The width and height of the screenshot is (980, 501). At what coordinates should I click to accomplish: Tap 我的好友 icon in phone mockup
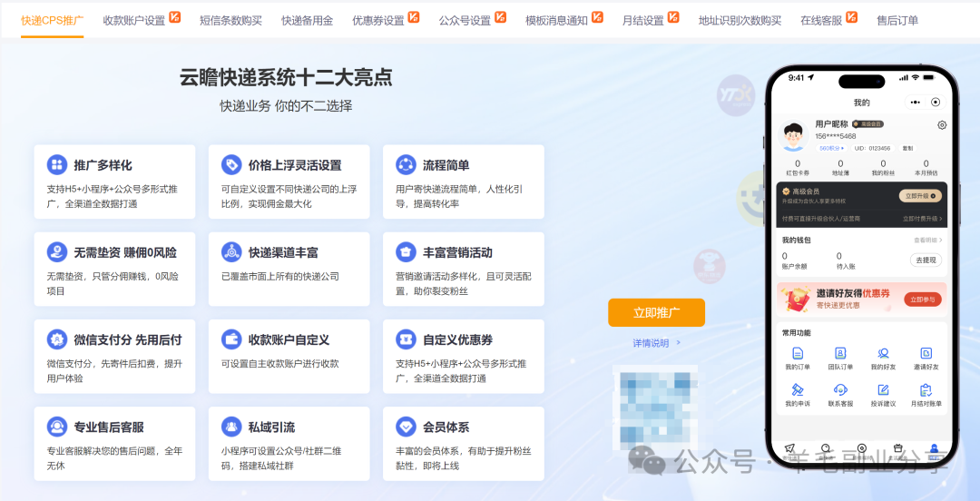pos(883,353)
